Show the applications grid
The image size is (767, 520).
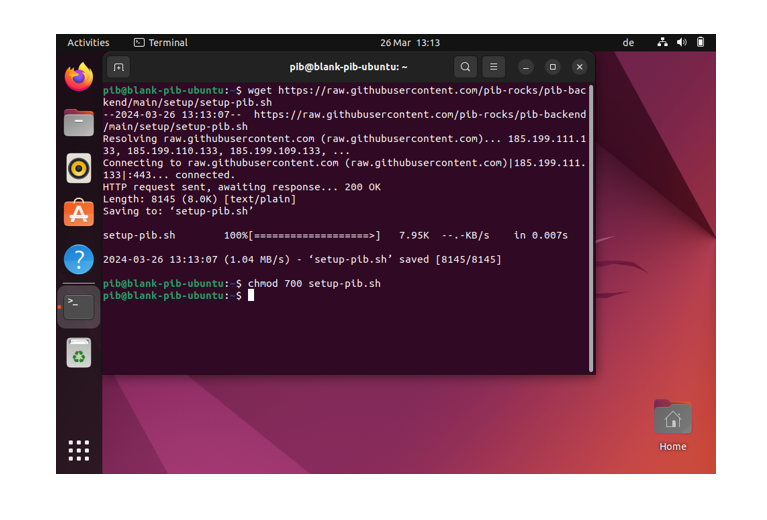point(79,450)
